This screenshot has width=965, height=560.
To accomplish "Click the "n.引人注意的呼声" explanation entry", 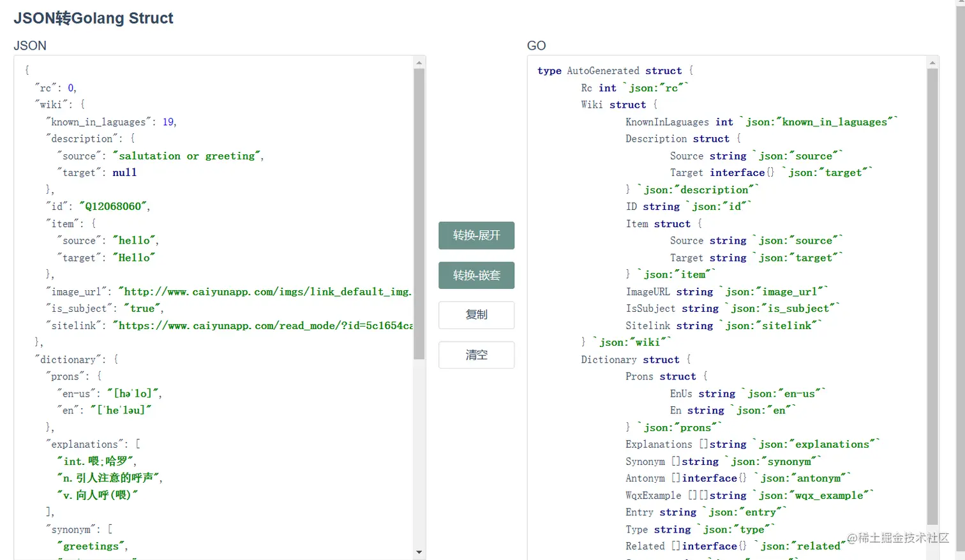I will pos(110,478).
